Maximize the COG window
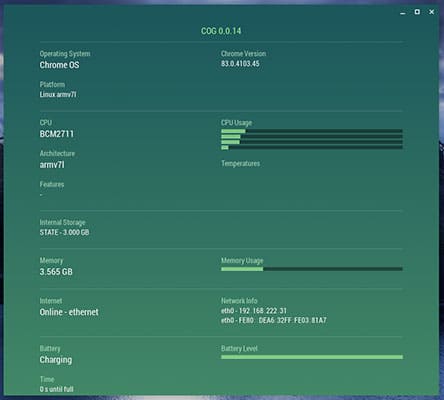The width and height of the screenshot is (444, 400). [417, 12]
